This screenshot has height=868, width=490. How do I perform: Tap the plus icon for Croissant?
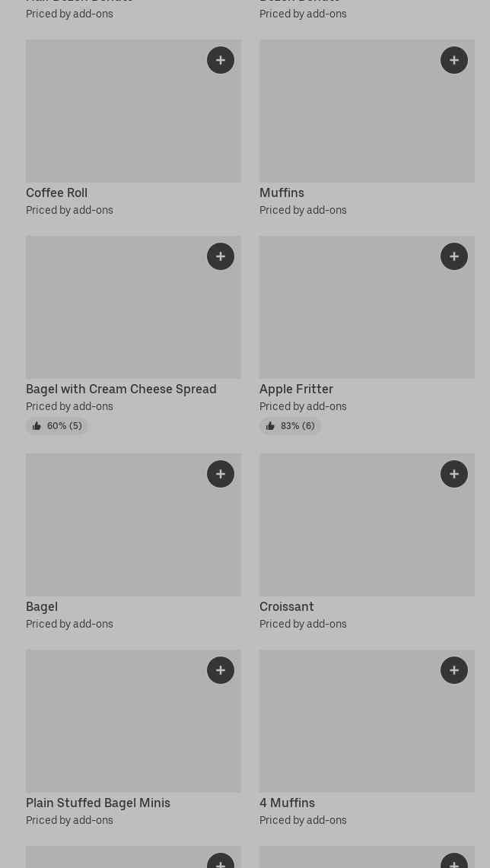click(454, 474)
